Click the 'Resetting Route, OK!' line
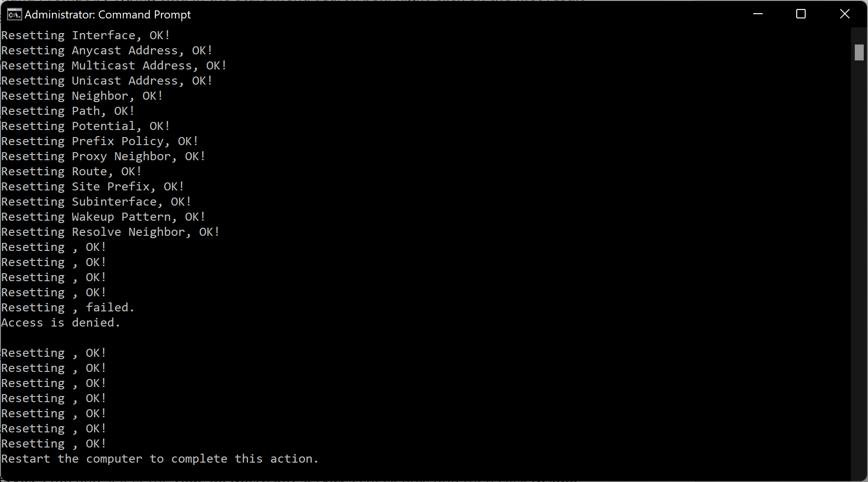868x482 pixels. point(71,172)
